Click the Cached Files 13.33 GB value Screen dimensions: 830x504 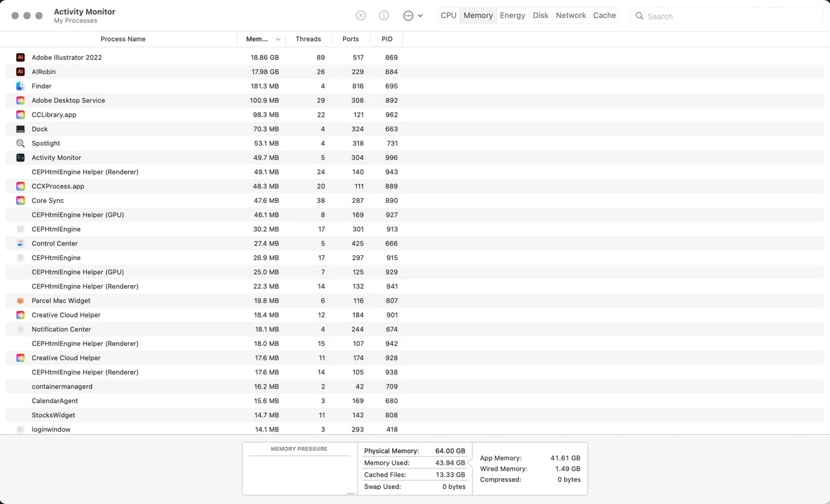click(450, 475)
